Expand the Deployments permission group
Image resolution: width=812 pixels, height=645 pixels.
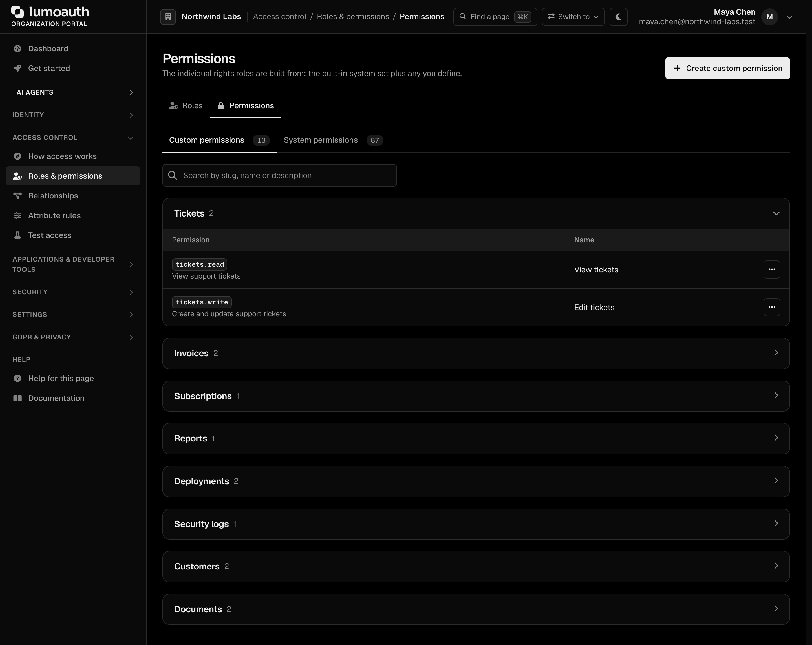tap(476, 481)
